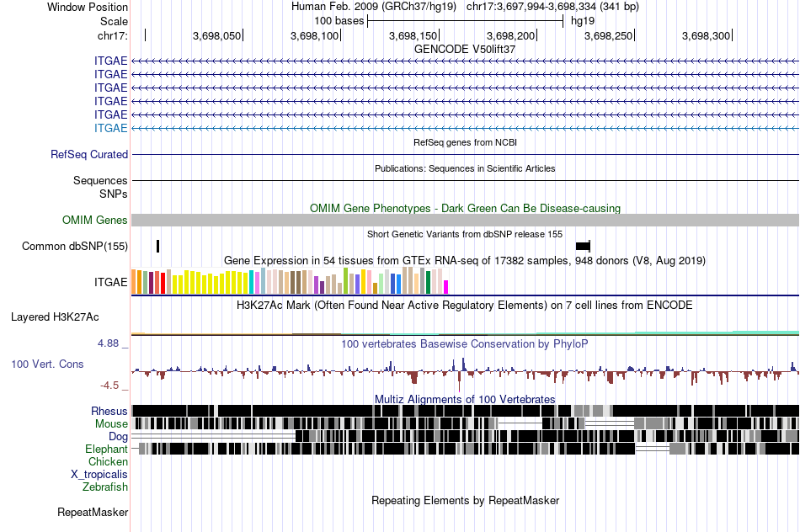Click the 'chr17:' base position label
The width and height of the screenshot is (800, 532).
pyautogui.click(x=113, y=35)
